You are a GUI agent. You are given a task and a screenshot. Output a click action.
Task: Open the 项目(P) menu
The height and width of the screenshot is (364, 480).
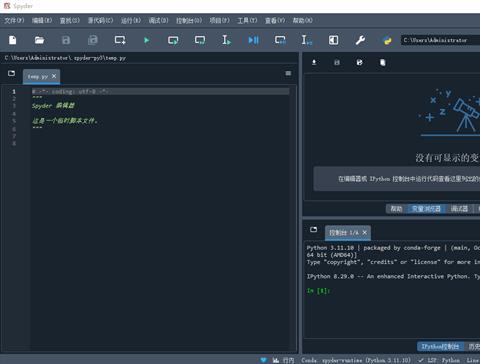219,20
